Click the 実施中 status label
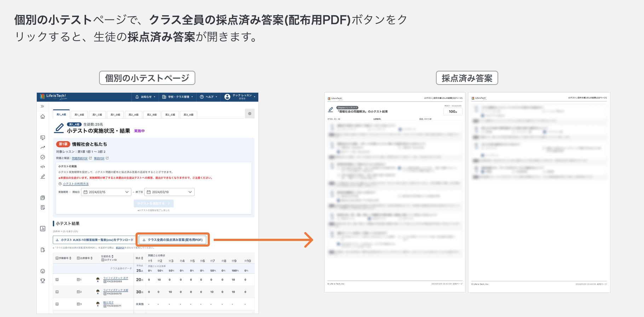Viewport: 644px width, 317px height. (139, 131)
